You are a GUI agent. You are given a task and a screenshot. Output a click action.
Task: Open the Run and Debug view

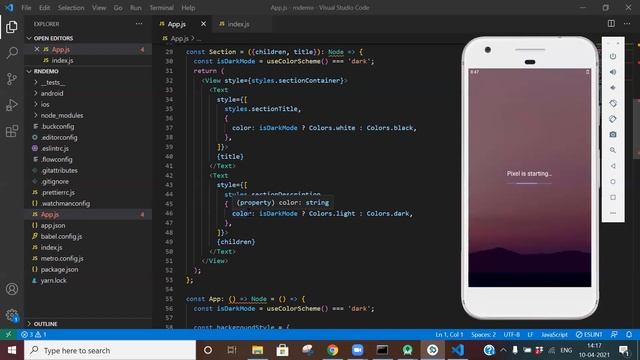(x=12, y=105)
